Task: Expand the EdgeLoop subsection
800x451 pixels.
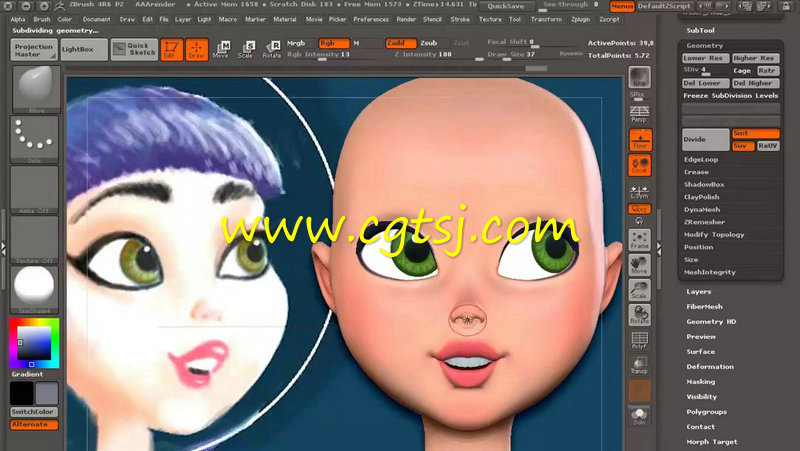Action: [701, 160]
